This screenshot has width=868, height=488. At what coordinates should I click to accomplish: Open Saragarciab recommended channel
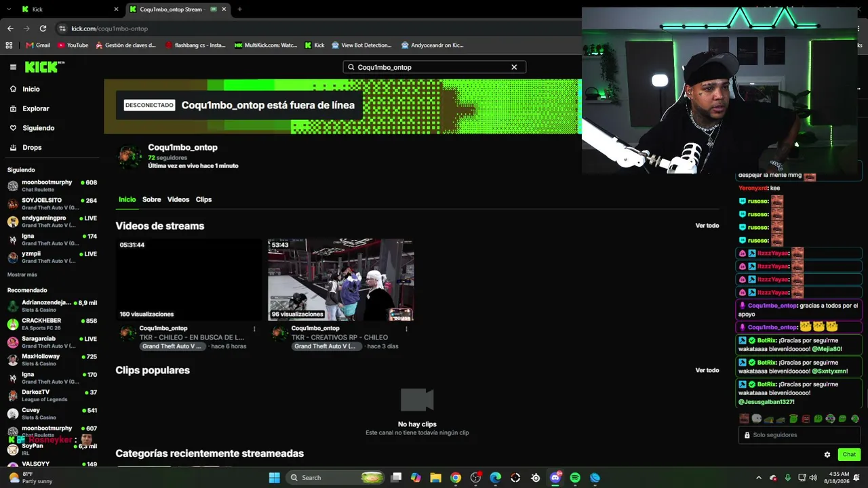pos(52,342)
